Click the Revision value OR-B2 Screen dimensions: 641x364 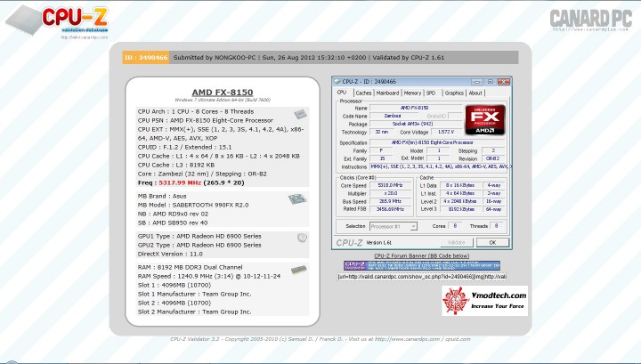coord(492,158)
